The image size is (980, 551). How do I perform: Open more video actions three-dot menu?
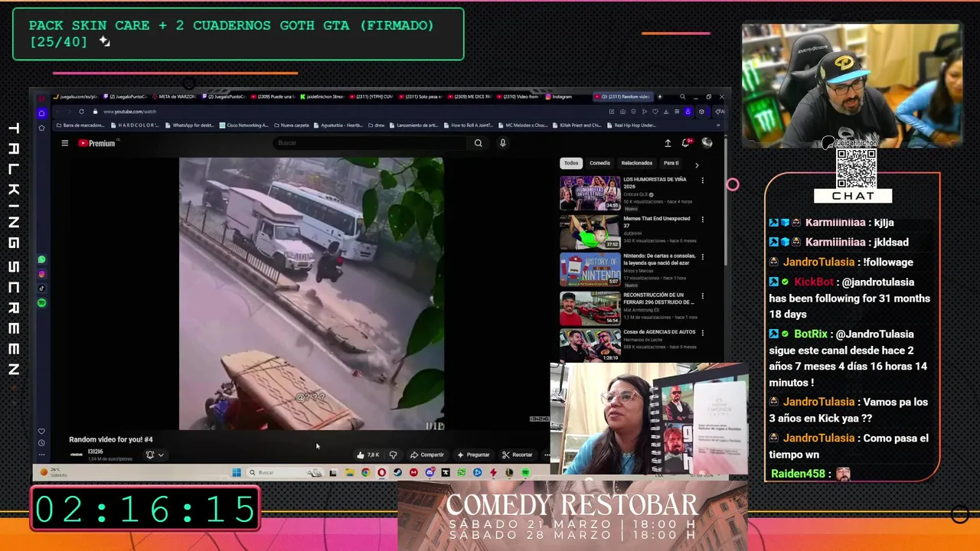(547, 455)
